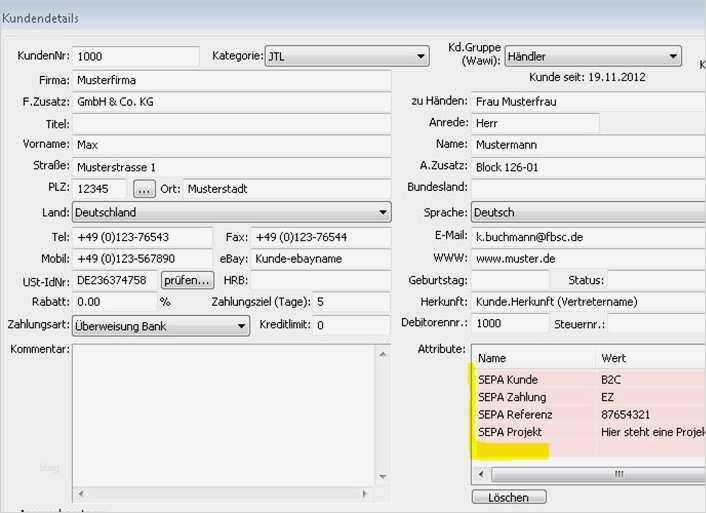Click the Name column header in Attribute table
The image size is (706, 513).
[534, 359]
